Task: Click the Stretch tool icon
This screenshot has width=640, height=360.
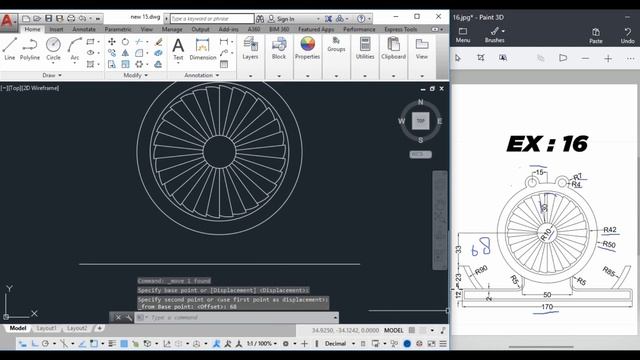Action: click(112, 64)
